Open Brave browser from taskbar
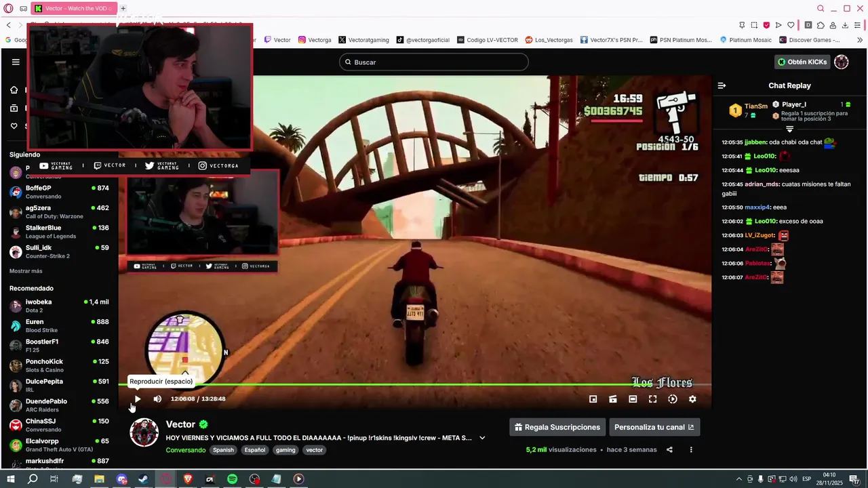868x488 pixels. pos(188,479)
